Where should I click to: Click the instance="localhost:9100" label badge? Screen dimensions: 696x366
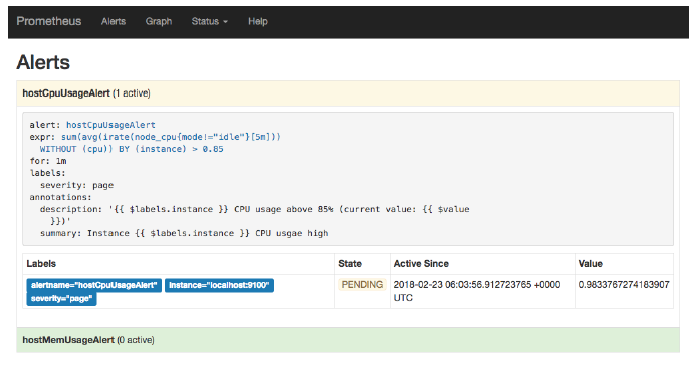[219, 285]
